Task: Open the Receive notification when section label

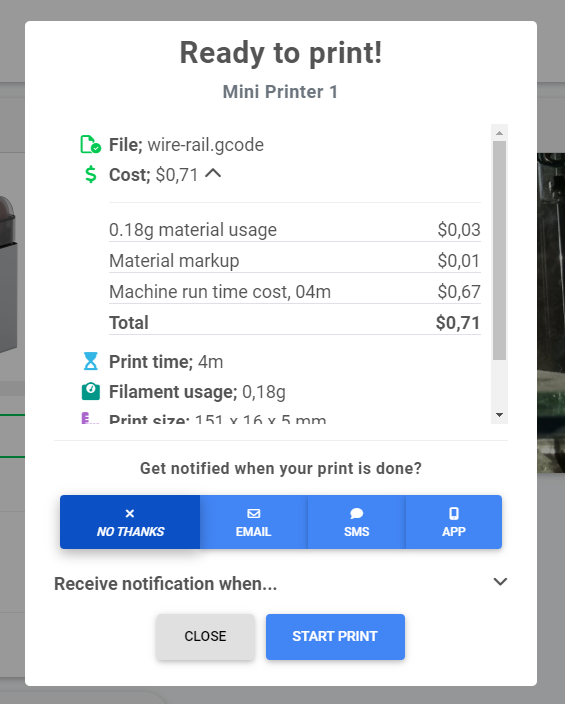Action: click(165, 584)
